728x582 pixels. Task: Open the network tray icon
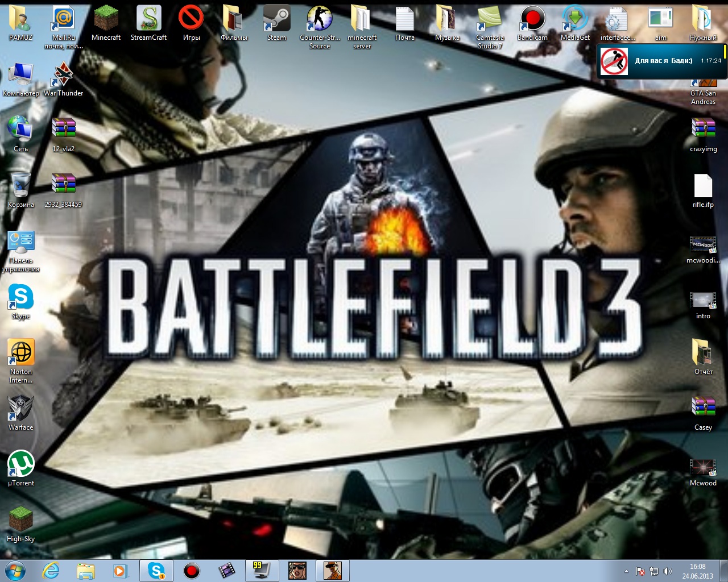click(x=654, y=571)
